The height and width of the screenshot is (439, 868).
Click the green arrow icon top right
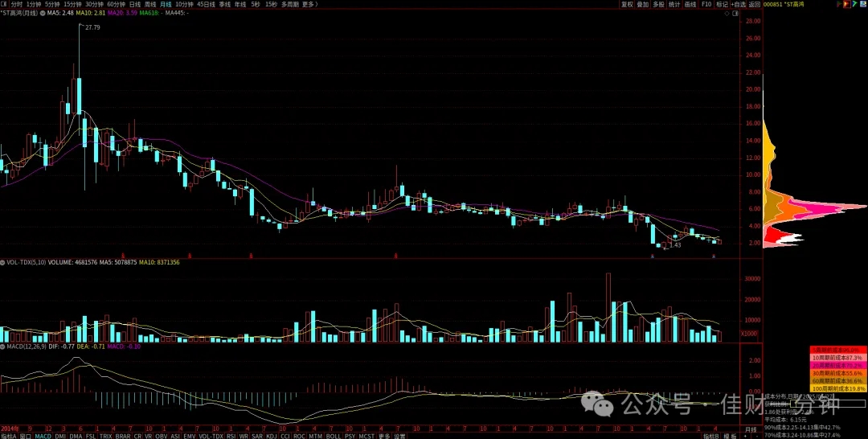[854, 5]
